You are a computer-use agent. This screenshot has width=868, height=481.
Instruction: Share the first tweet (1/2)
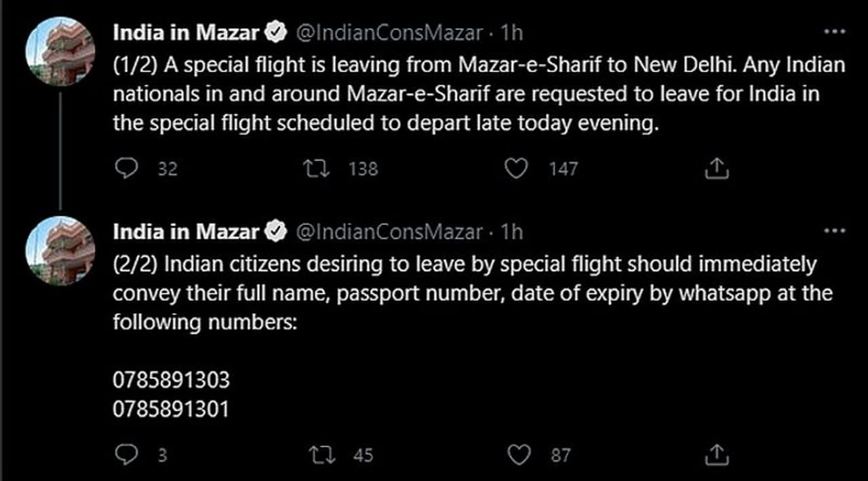(x=716, y=168)
